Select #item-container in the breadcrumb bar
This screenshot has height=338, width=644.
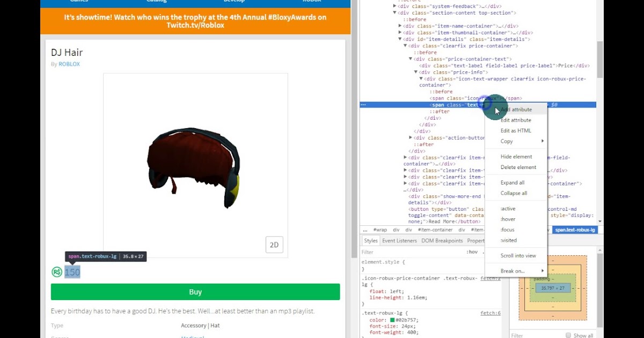[435, 230]
